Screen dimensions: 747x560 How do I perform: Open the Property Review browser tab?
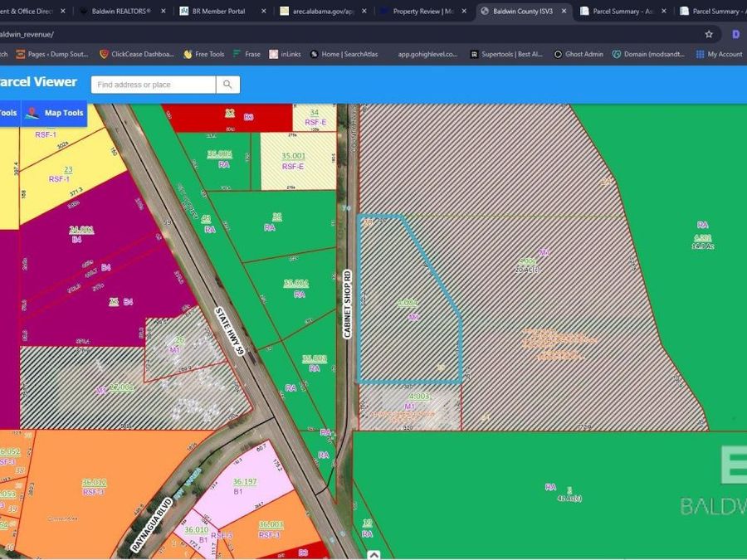pos(422,11)
